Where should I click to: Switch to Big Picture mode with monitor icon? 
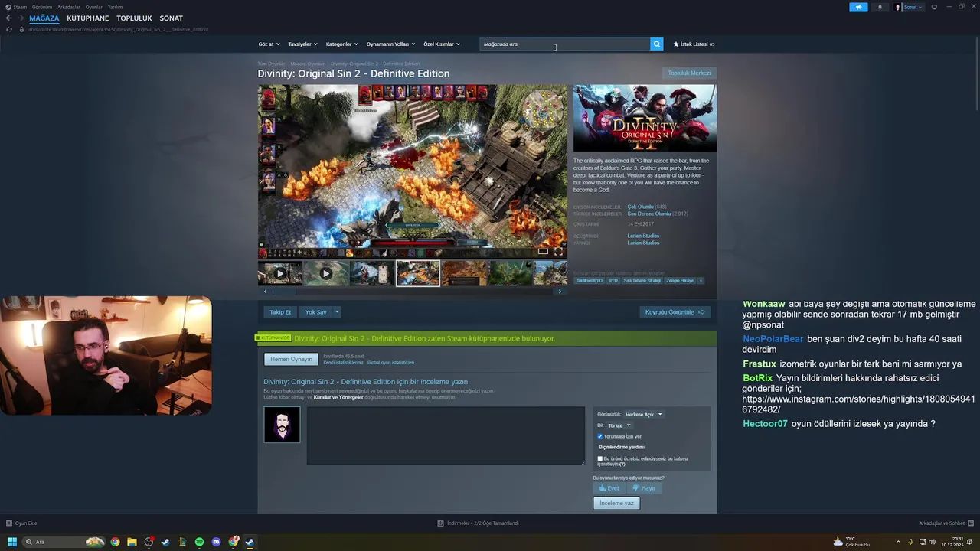point(934,7)
